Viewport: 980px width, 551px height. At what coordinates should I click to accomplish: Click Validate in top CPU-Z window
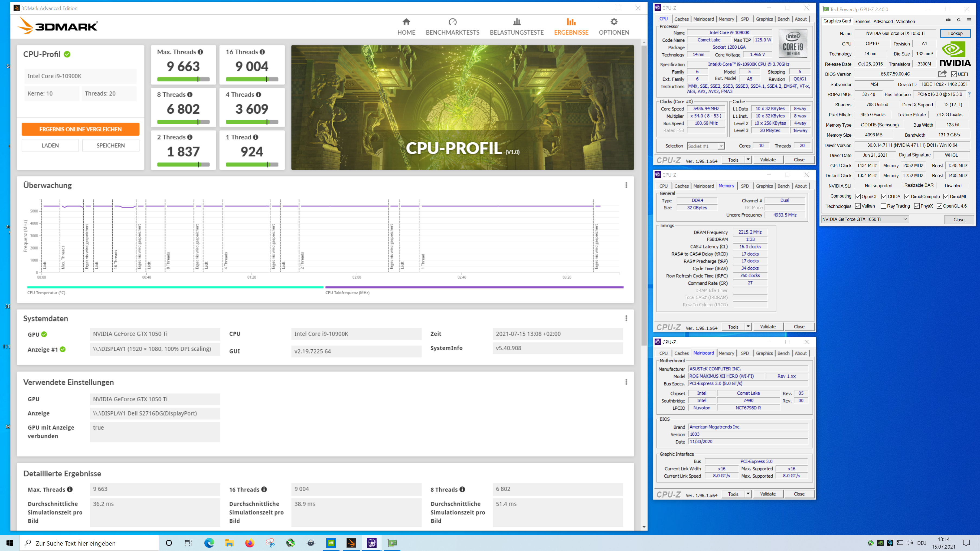768,160
